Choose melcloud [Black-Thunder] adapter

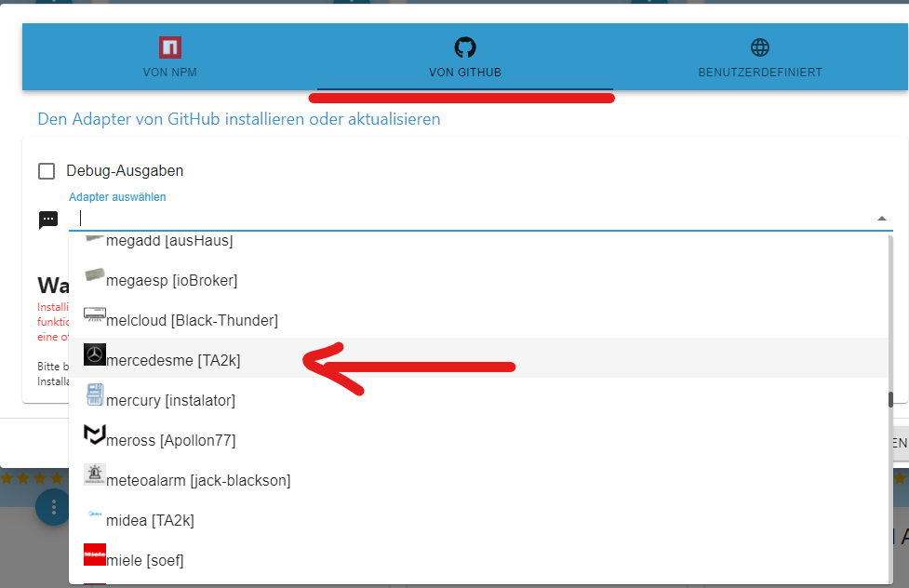[479, 320]
